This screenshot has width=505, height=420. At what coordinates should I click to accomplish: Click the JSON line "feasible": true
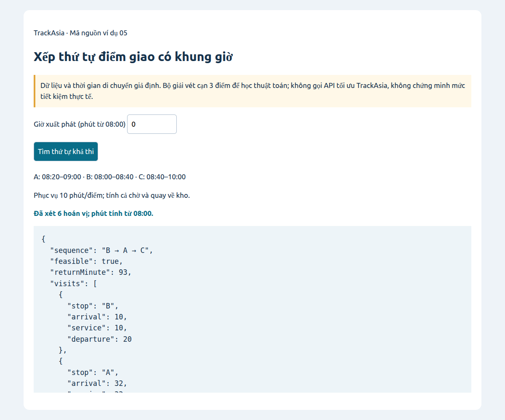[x=86, y=261]
